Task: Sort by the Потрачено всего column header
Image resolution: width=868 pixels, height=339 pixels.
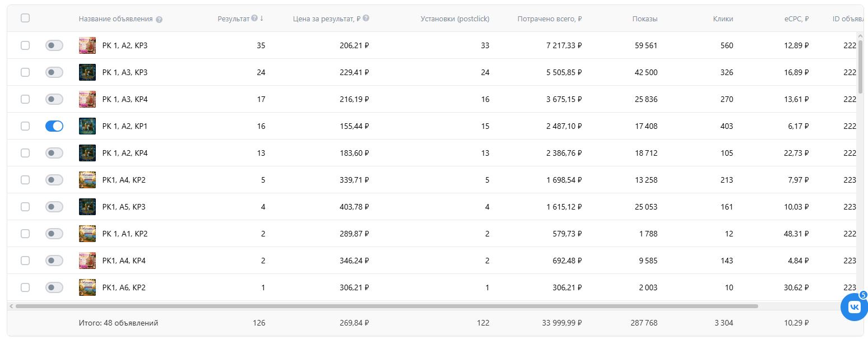Action: [x=550, y=18]
